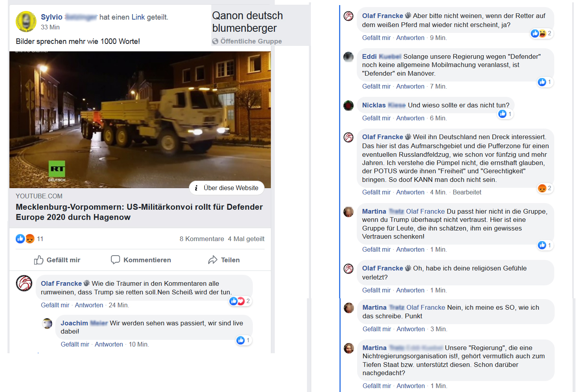The image size is (588, 392).
Task: Show the 8 Kommentare list
Action: (202, 239)
